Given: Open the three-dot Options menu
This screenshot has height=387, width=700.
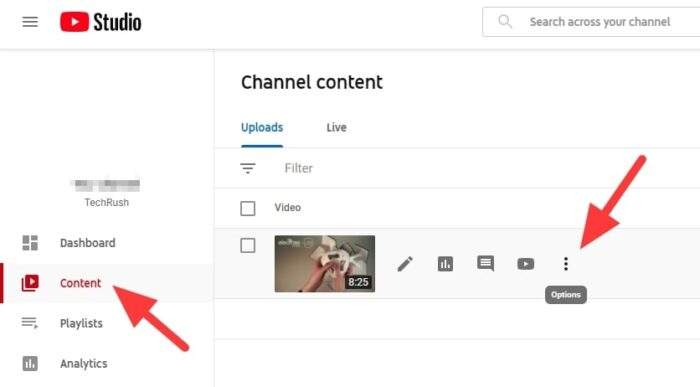Looking at the screenshot, I should tap(566, 264).
